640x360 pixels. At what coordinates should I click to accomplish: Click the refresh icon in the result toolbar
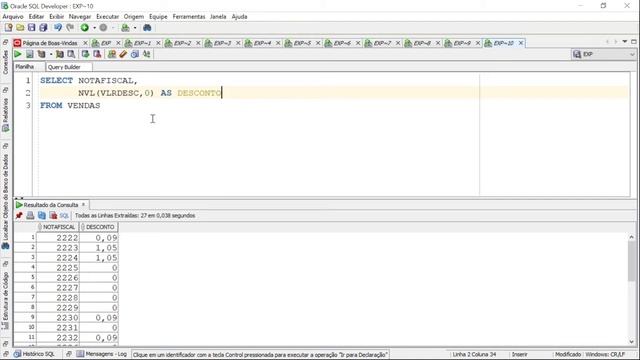tap(42, 216)
